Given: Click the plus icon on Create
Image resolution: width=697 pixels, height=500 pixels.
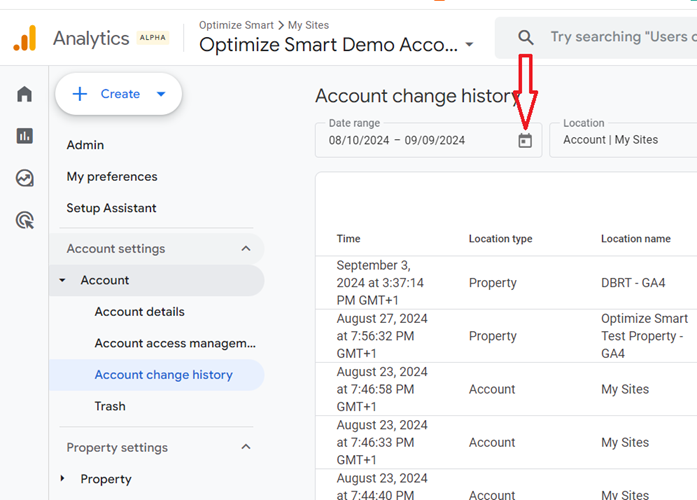Looking at the screenshot, I should pos(80,94).
